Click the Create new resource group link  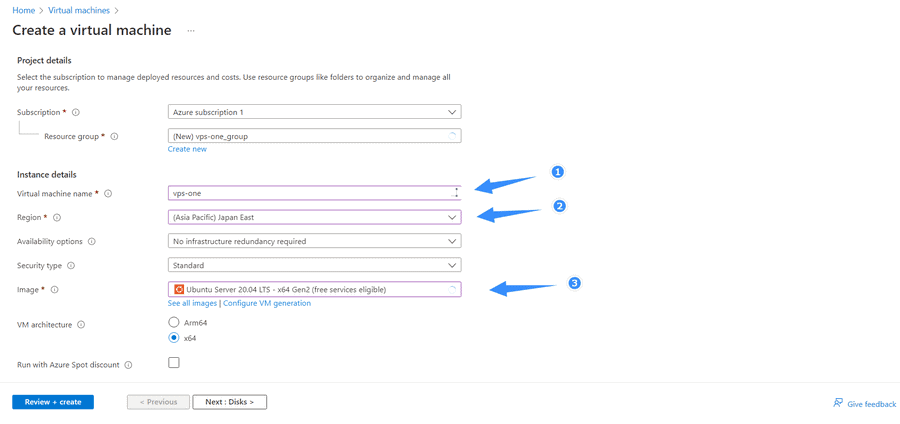coord(187,149)
